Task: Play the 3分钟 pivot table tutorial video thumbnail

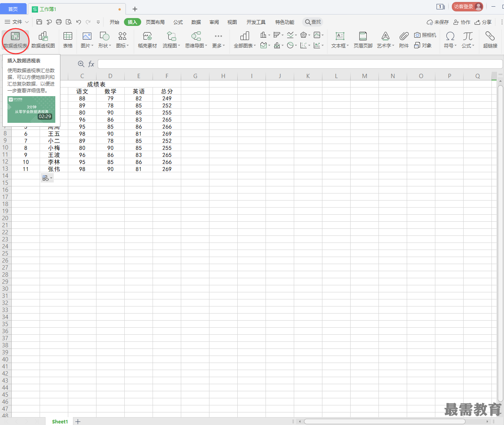Action: (x=31, y=109)
